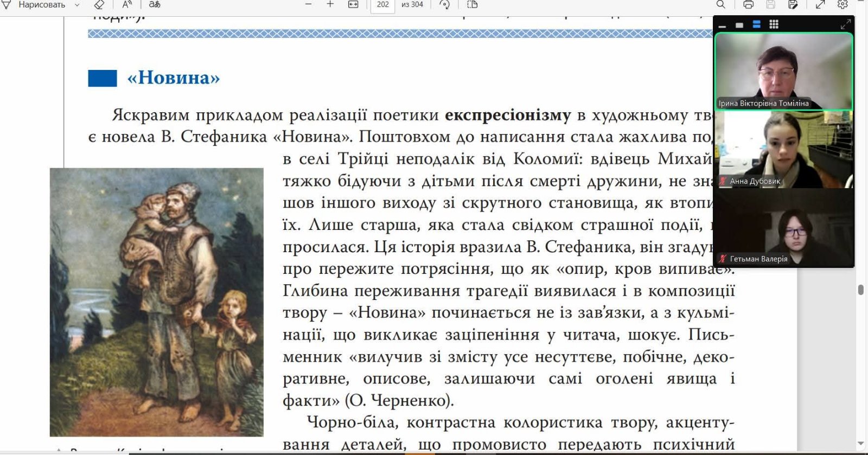Expand the Нарисовать drawing options dropdown

coord(77,5)
